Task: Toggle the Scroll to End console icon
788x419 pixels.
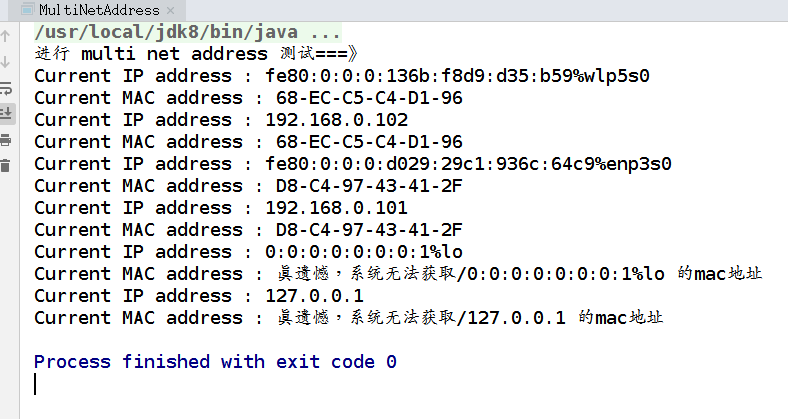Action: tap(6, 114)
